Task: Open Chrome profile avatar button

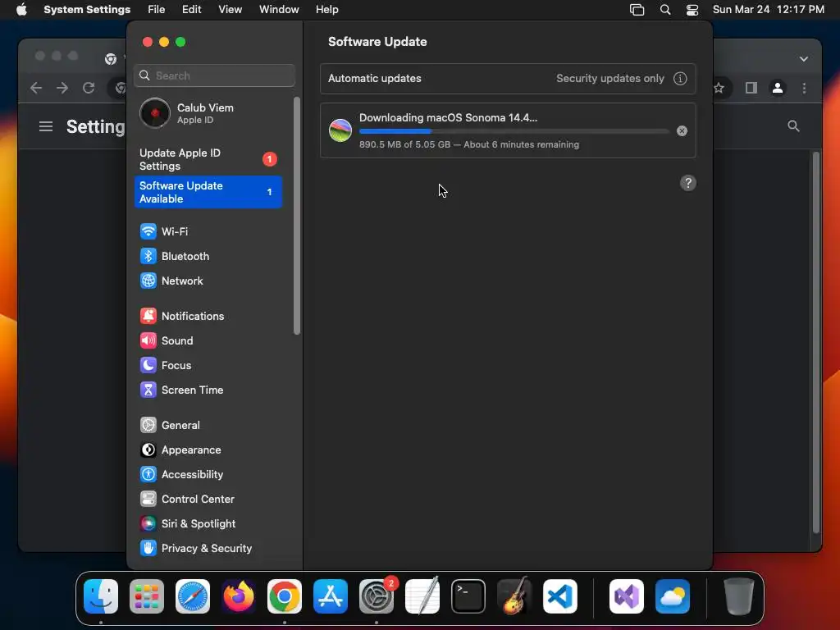Action: tap(778, 88)
